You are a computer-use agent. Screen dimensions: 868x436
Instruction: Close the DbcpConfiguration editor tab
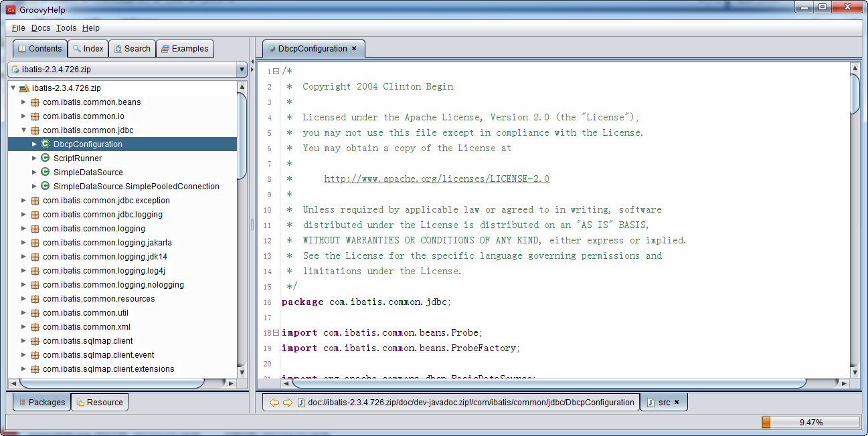tap(354, 48)
